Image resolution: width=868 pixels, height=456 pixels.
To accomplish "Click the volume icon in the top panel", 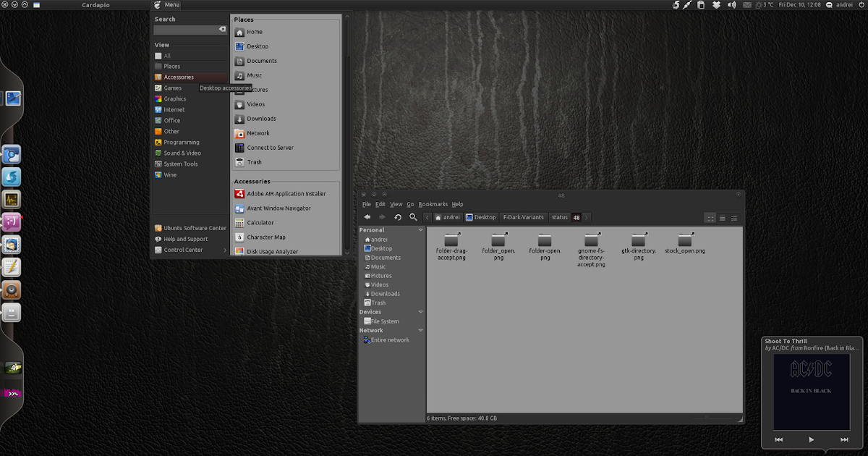I will click(731, 4).
